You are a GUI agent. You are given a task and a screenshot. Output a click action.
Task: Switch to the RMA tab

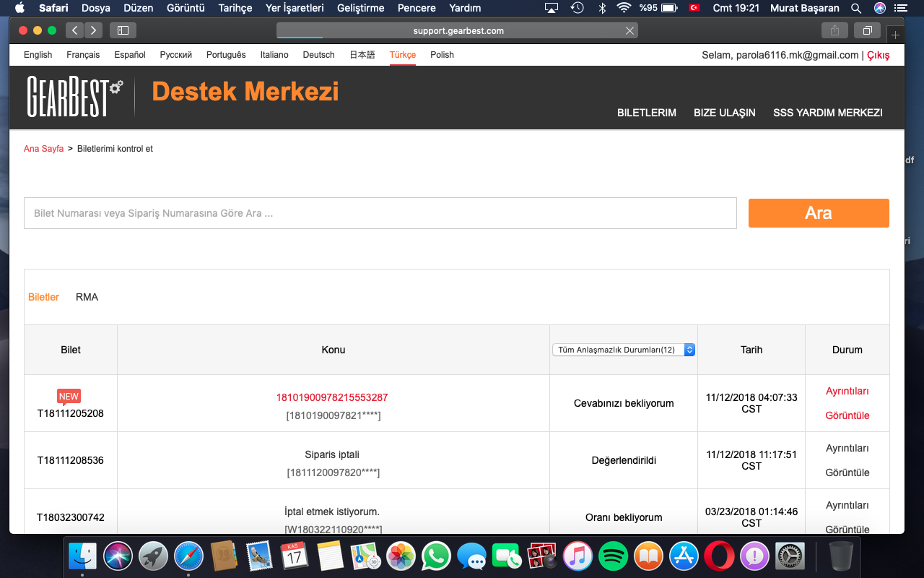pos(87,297)
